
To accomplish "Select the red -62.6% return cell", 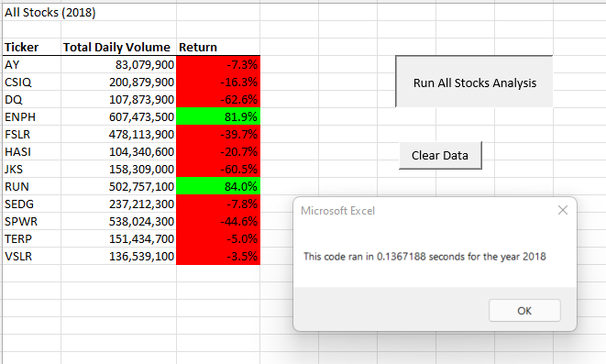I will pos(218,99).
